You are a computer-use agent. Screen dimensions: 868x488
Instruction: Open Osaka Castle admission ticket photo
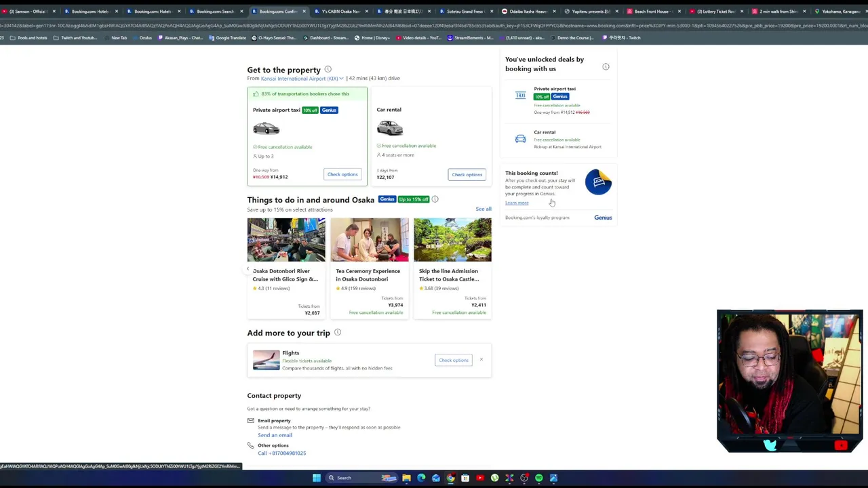pos(452,240)
